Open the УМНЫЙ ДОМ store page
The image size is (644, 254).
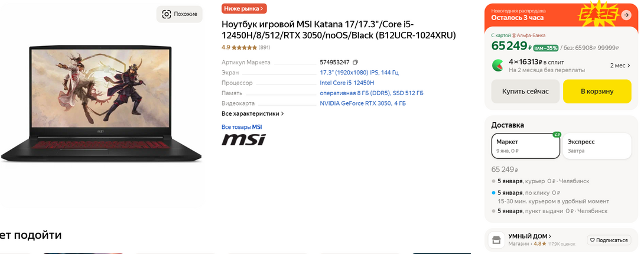[x=530, y=236]
